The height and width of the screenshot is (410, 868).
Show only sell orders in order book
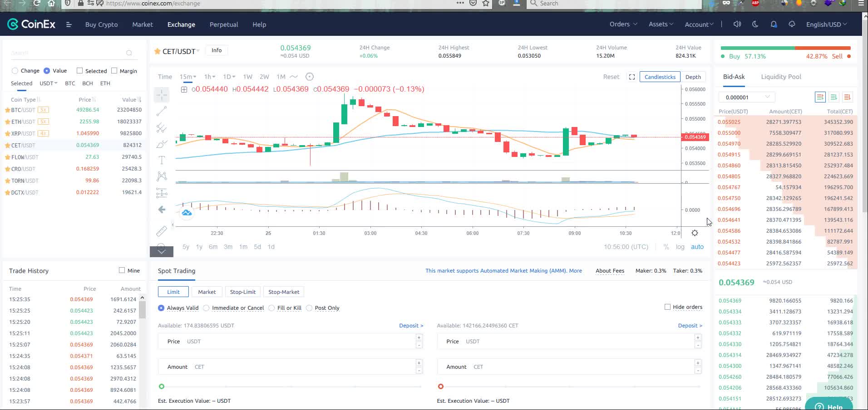tap(847, 97)
